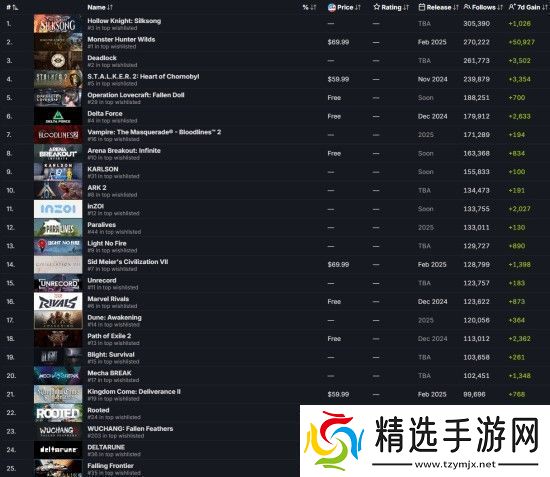Open Operation Lovecraft: Fallen Doll link
This screenshot has height=477, width=550.
click(x=136, y=95)
